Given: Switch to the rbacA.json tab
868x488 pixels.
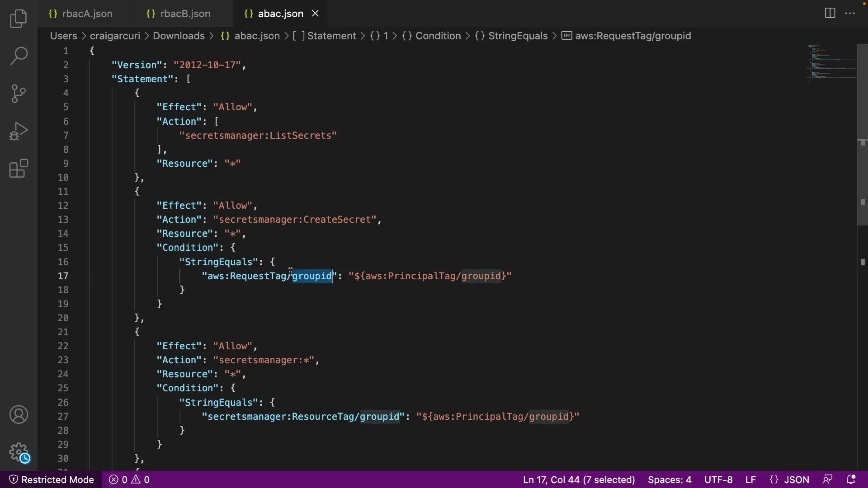Looking at the screenshot, I should point(87,14).
